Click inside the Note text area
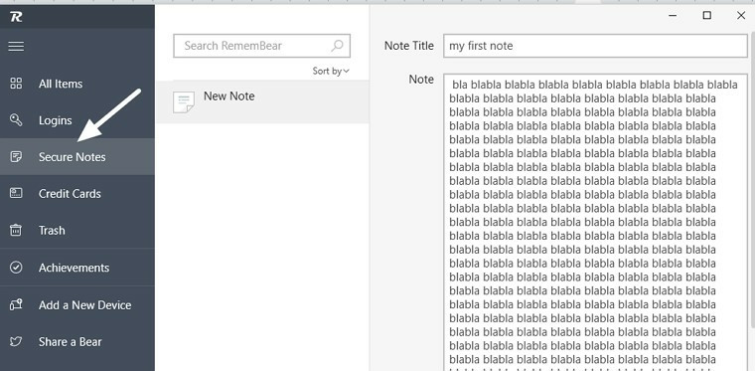755x371 pixels. pyautogui.click(x=595, y=222)
